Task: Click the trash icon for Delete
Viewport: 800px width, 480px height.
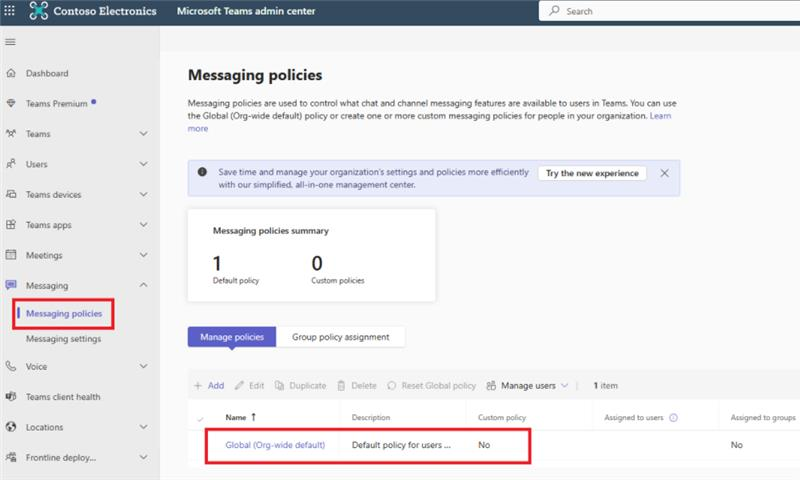Action: tap(341, 386)
